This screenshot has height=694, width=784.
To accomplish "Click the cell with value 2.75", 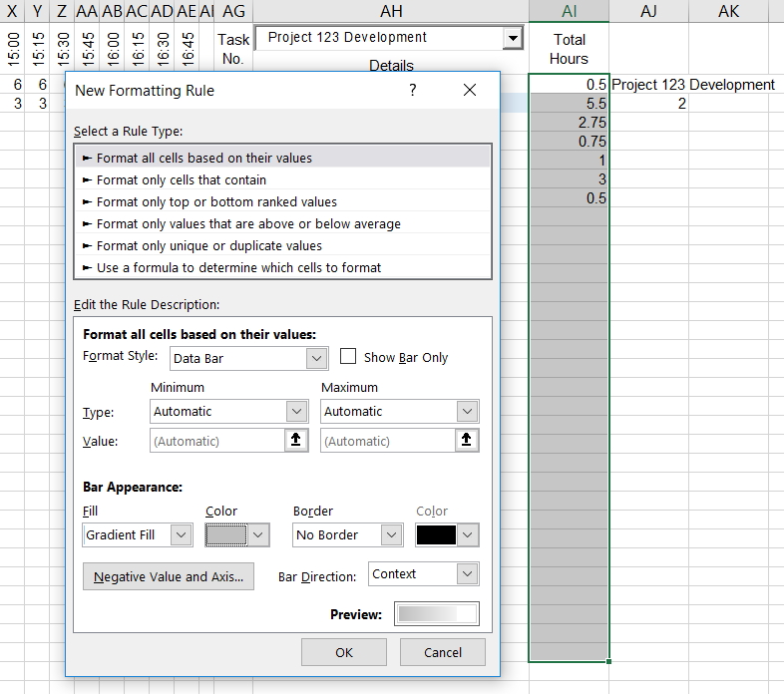I will tap(569, 123).
